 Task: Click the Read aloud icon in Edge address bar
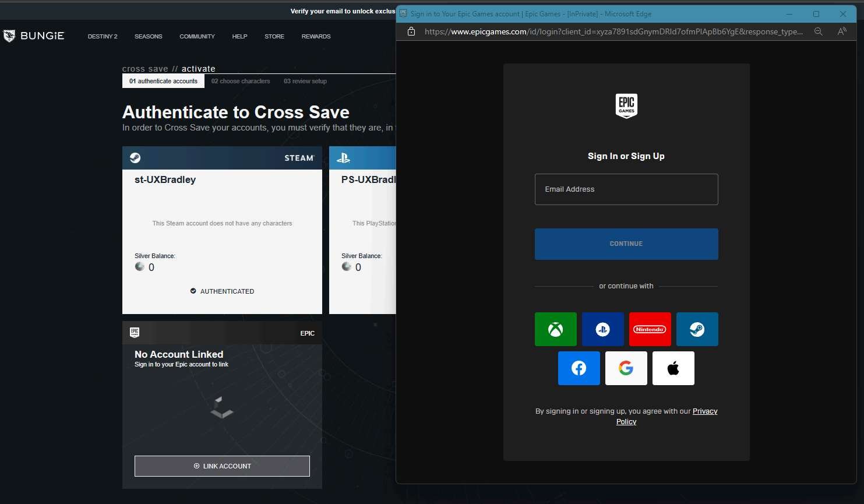click(x=842, y=31)
